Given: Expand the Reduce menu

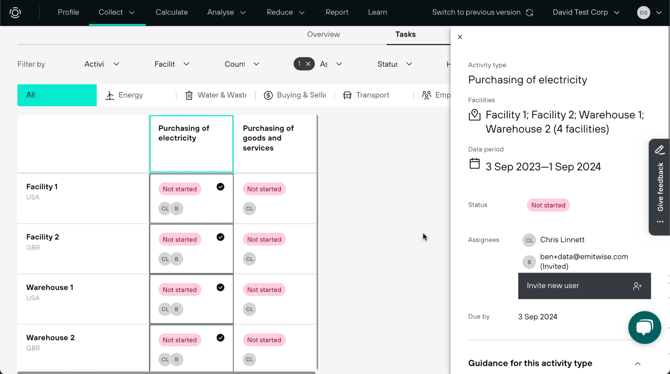Looking at the screenshot, I should coord(285,12).
